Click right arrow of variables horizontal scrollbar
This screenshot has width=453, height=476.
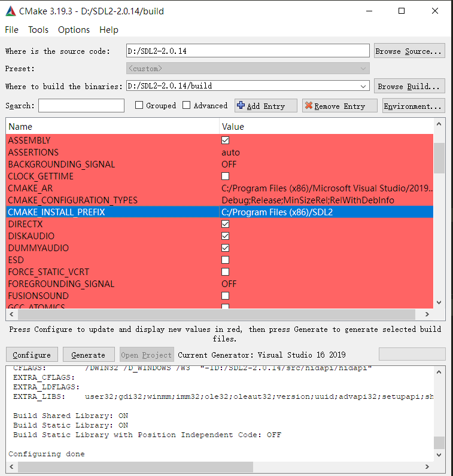point(427,314)
